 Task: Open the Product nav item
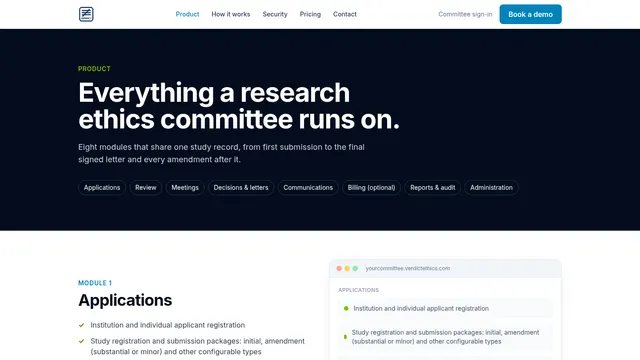[x=187, y=14]
